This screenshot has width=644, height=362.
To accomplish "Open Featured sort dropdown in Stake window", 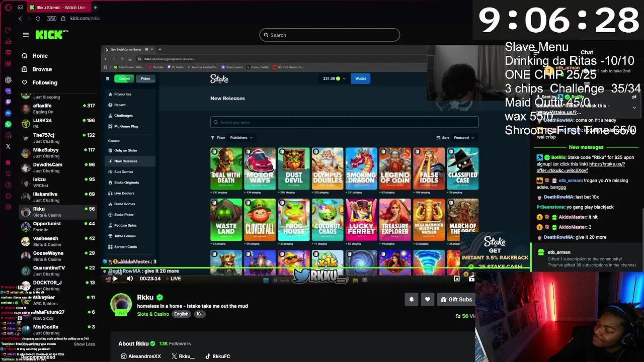I will coord(464,138).
